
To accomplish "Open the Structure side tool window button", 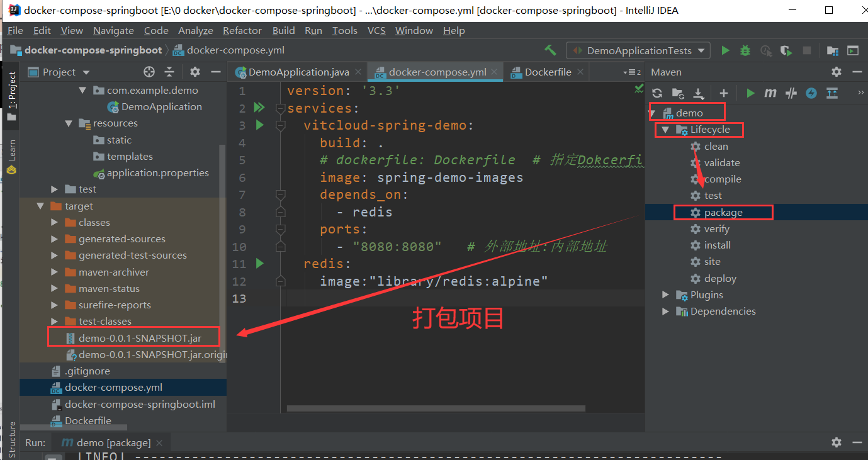I will click(11, 439).
